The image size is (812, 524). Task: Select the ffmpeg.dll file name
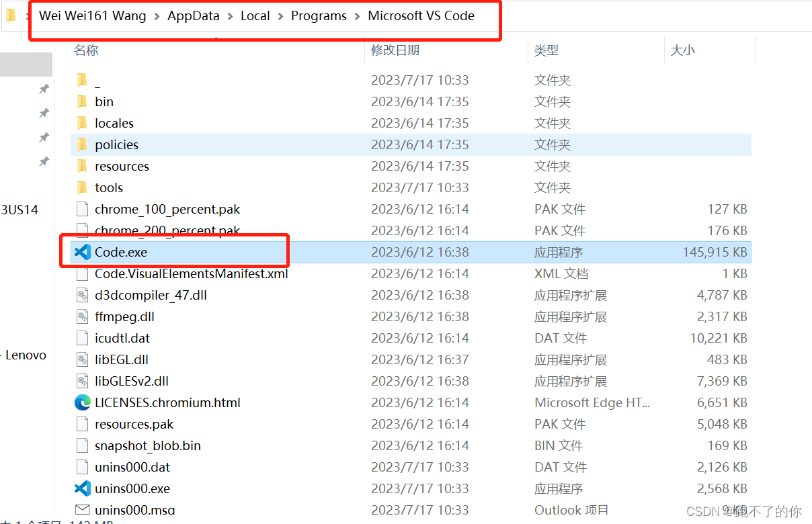point(125,316)
